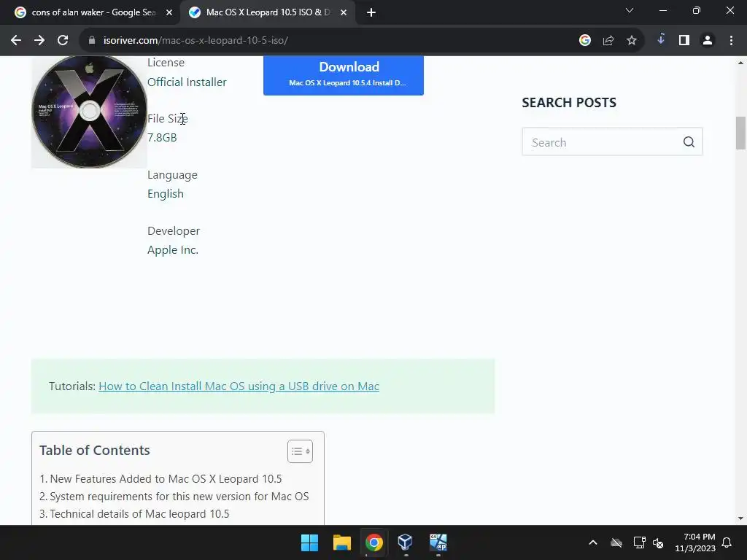Click the address bar URL
This screenshot has height=560, width=747.
(196, 41)
